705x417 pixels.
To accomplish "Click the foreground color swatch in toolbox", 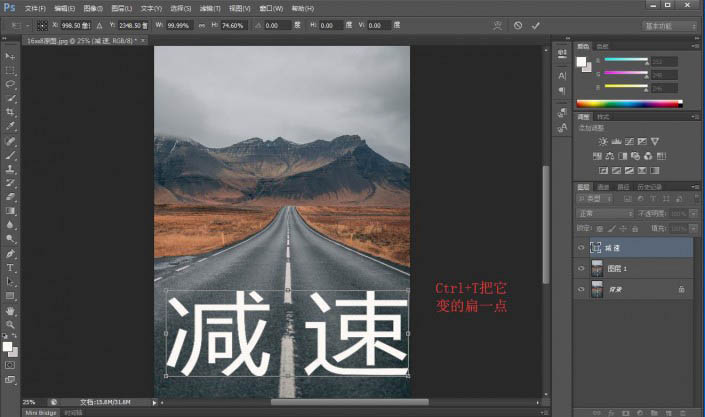I will (x=7, y=346).
